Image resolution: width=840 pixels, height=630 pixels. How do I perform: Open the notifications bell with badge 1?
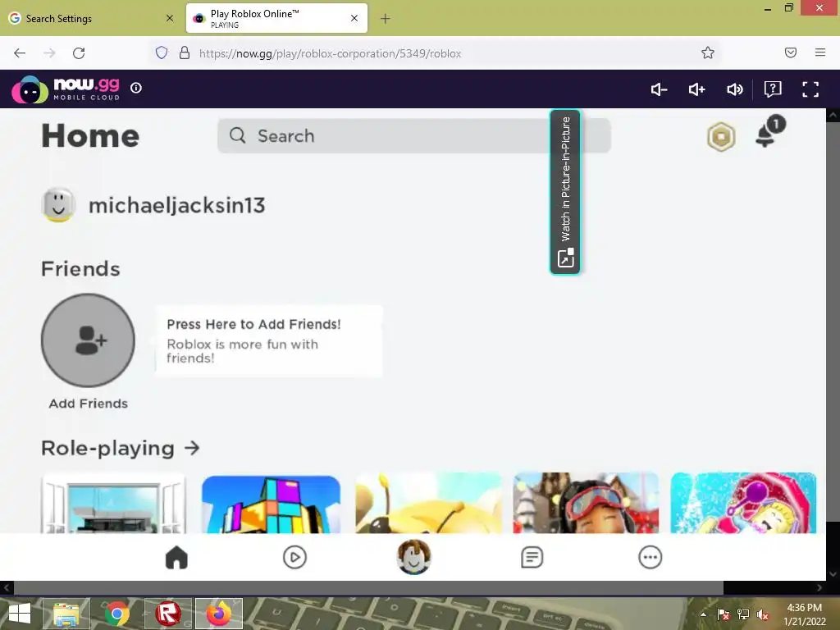[x=769, y=132]
